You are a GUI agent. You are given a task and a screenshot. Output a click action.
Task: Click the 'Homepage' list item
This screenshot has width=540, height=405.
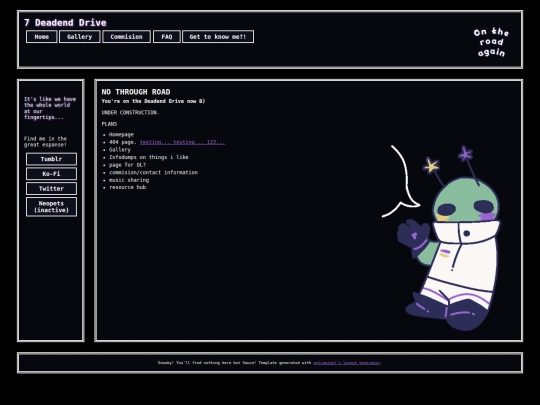pyautogui.click(x=121, y=135)
